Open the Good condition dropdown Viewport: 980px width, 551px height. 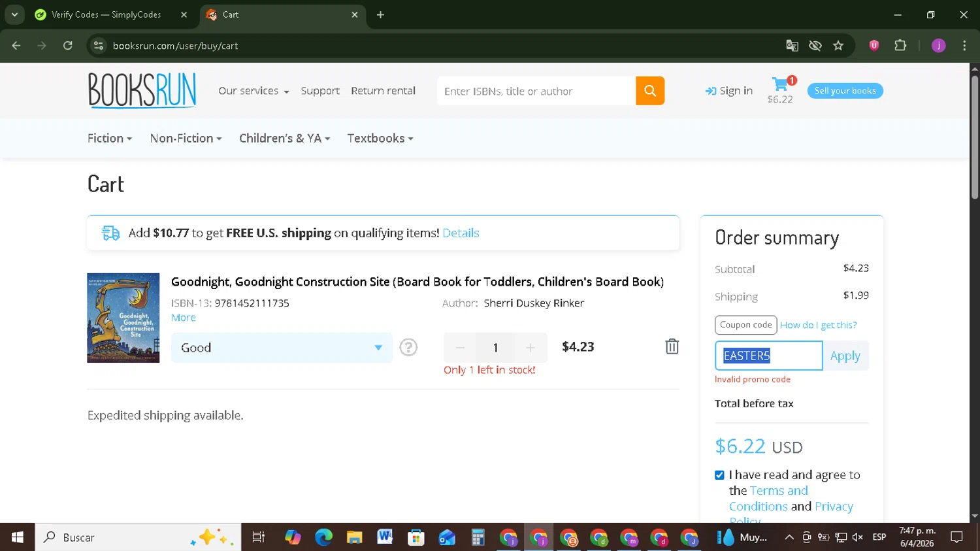tap(282, 348)
